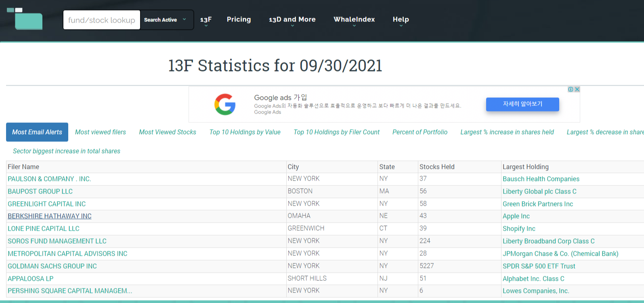Open PAULSON & COMPANY filer link
644x303 pixels.
[x=49, y=179]
